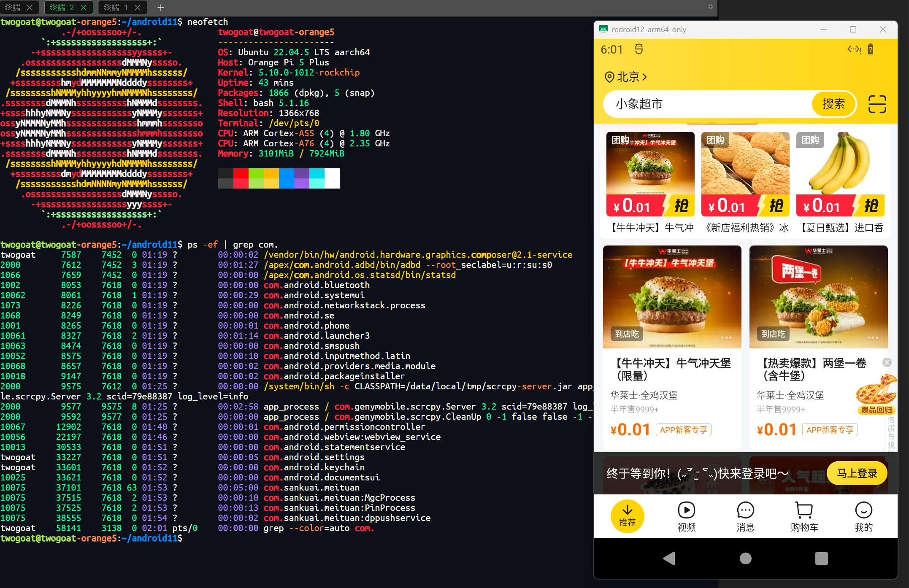This screenshot has height=588, width=909.
Task: Switch to the 终端 1 tab
Action: click(116, 7)
